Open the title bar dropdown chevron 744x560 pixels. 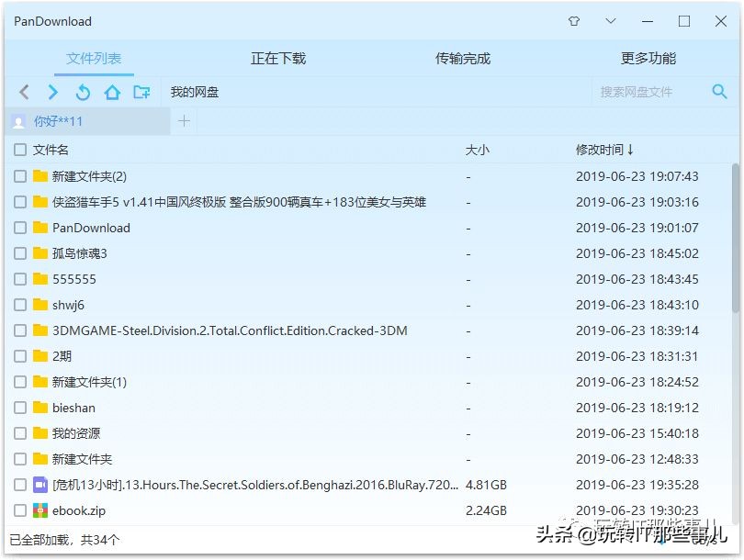(609, 20)
